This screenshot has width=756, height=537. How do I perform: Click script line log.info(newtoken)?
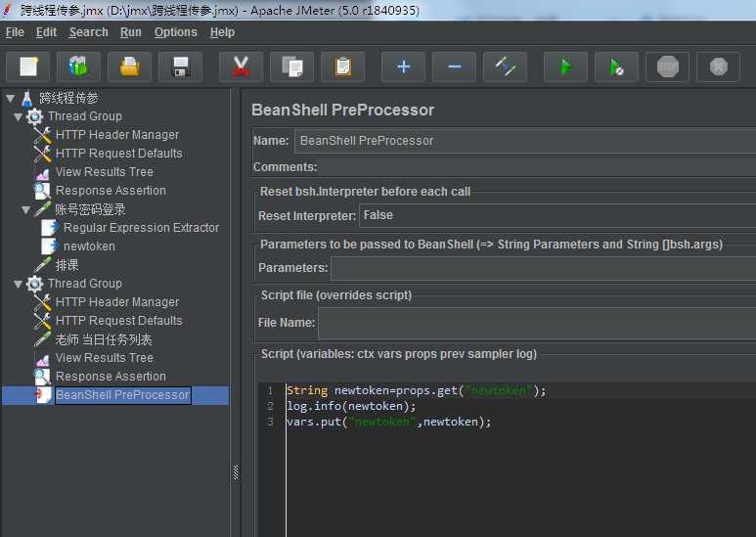[351, 406]
